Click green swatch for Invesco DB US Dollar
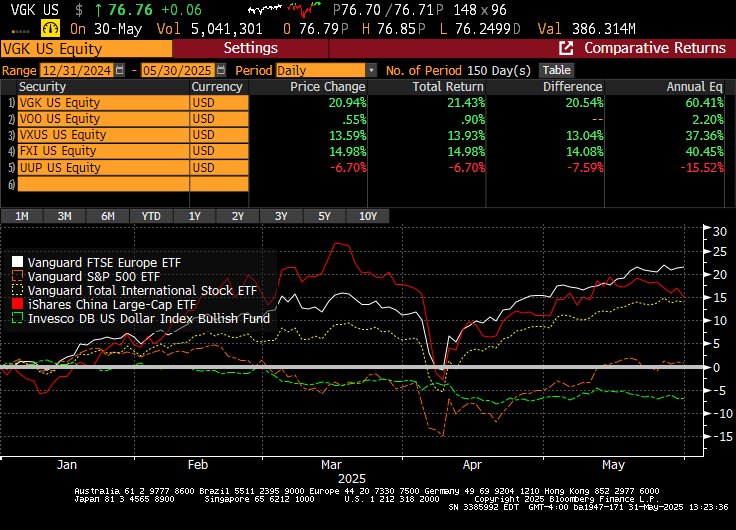This screenshot has width=736, height=530. [17, 318]
